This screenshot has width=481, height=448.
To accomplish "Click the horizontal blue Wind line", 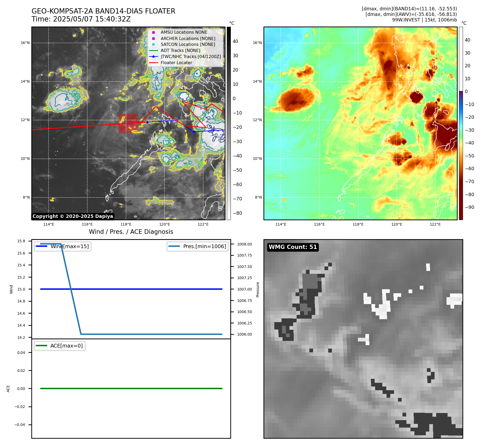I will point(131,289).
